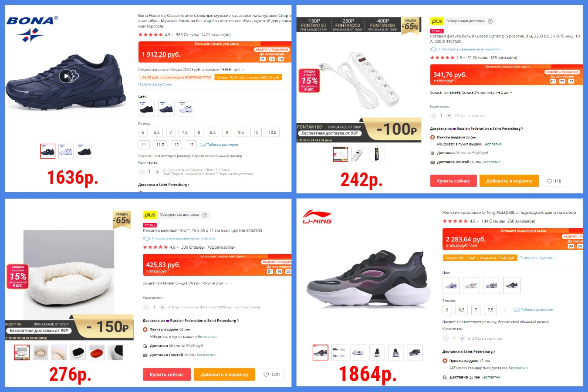Expand Bona rating 4.9 dropdown arrow
Viewport: 588px width, 392px height.
tap(172, 35)
